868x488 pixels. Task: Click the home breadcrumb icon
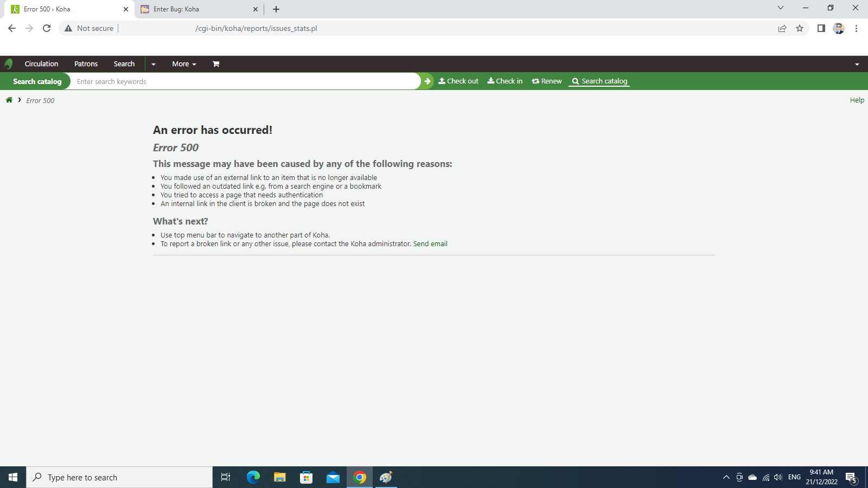(x=9, y=100)
